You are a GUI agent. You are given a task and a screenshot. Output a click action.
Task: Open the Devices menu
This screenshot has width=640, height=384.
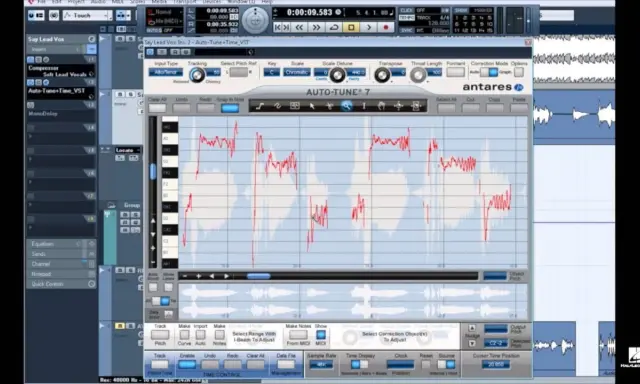coord(212,2)
